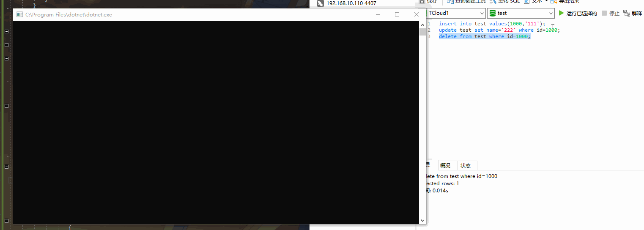The width and height of the screenshot is (644, 230).
Task: Switch to the 概况 profile tab
Action: click(x=445, y=165)
